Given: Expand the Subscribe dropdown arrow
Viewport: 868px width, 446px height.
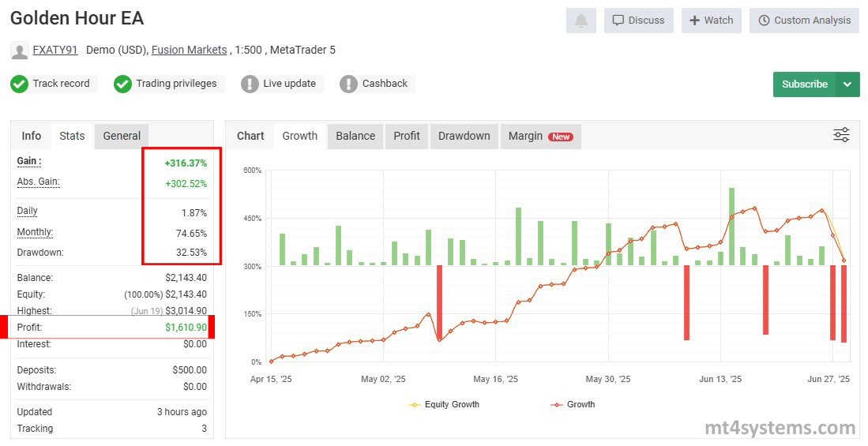Looking at the screenshot, I should pos(848,84).
